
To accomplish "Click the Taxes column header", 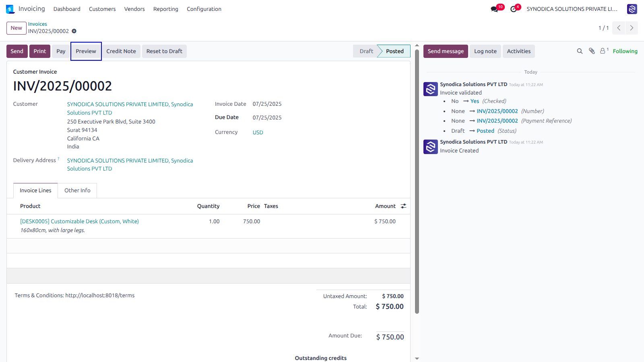I will [271, 206].
